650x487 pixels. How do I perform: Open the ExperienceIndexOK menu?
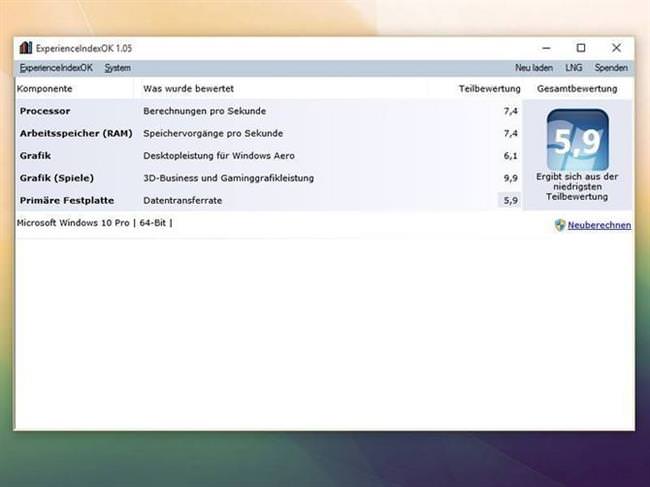pos(56,68)
